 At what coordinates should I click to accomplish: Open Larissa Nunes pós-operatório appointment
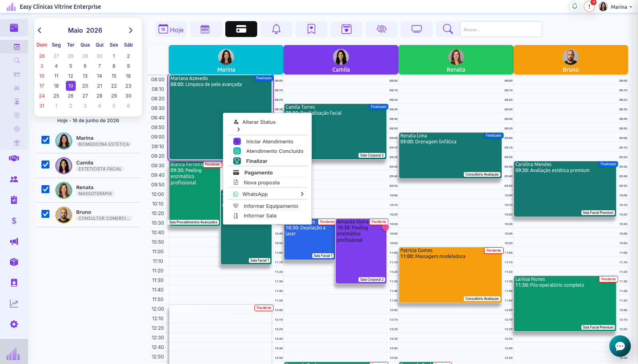(x=565, y=303)
